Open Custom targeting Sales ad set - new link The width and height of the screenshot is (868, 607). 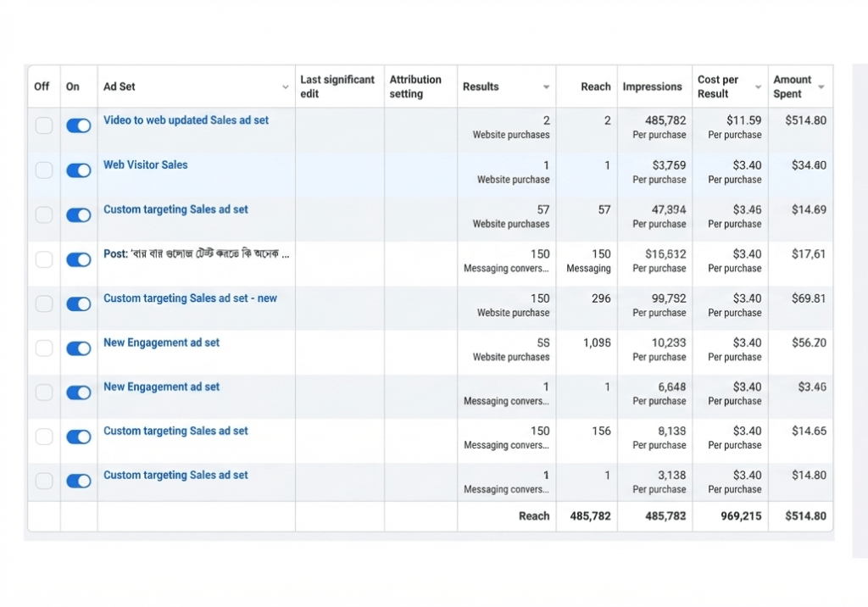pyautogui.click(x=190, y=298)
